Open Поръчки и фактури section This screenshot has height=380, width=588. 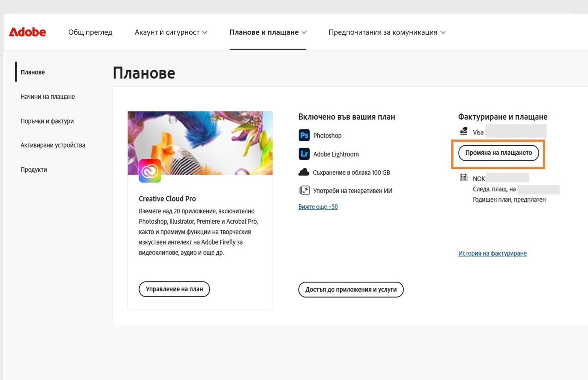(47, 121)
